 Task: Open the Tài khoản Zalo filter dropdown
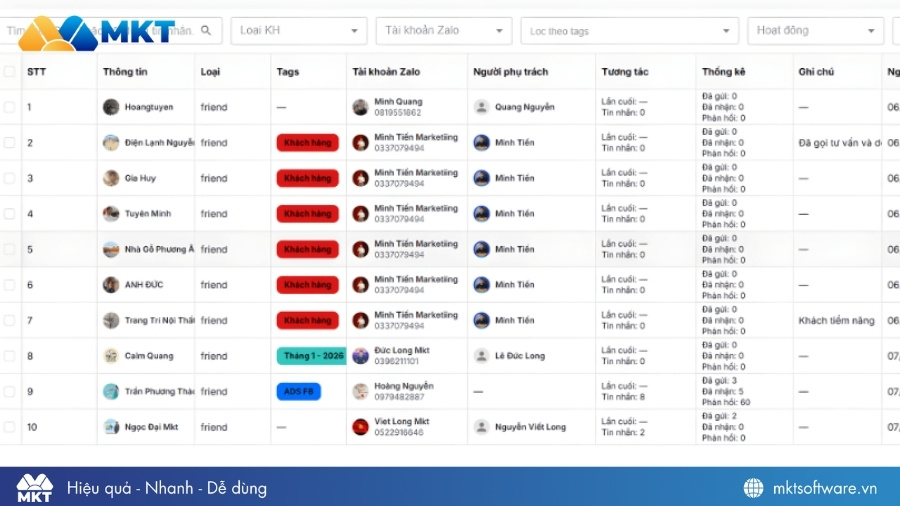pos(443,30)
